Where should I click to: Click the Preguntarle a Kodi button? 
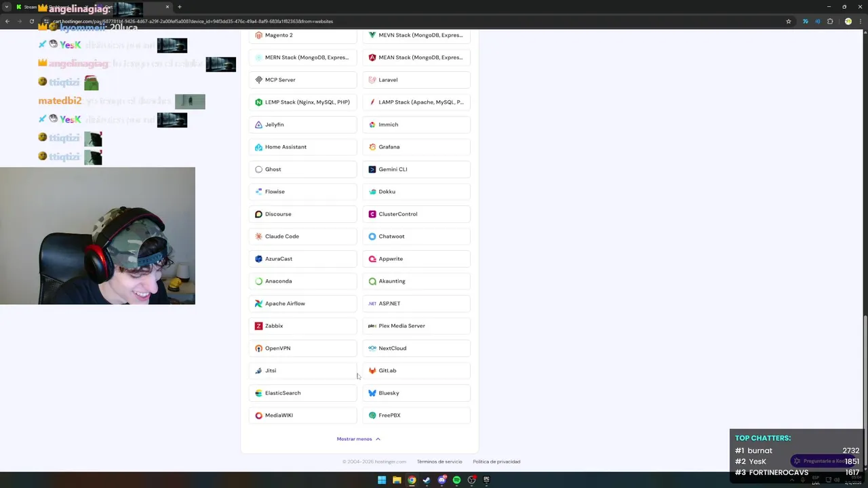point(823,461)
